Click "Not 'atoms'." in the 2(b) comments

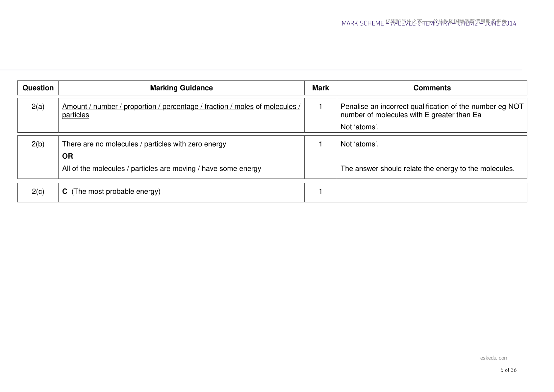(360, 144)
